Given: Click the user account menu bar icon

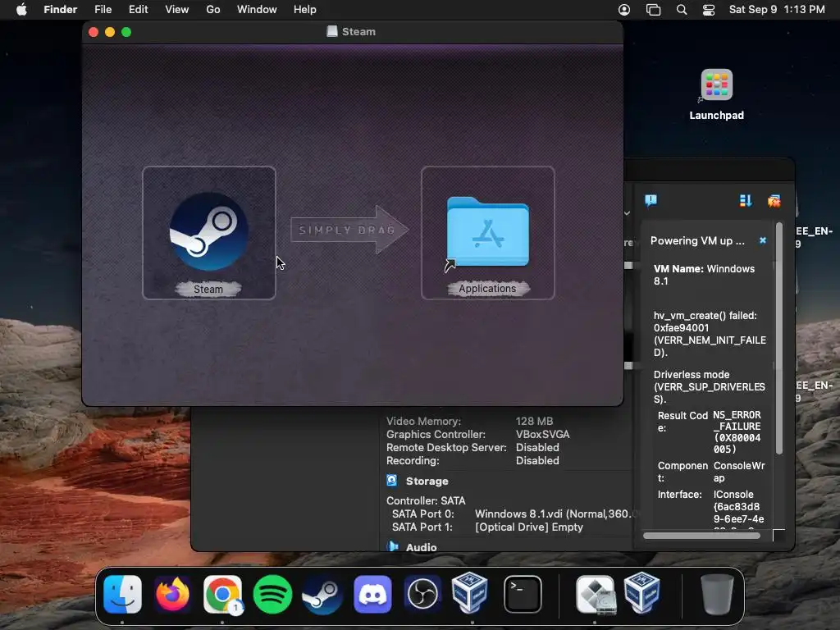Looking at the screenshot, I should pos(624,10).
